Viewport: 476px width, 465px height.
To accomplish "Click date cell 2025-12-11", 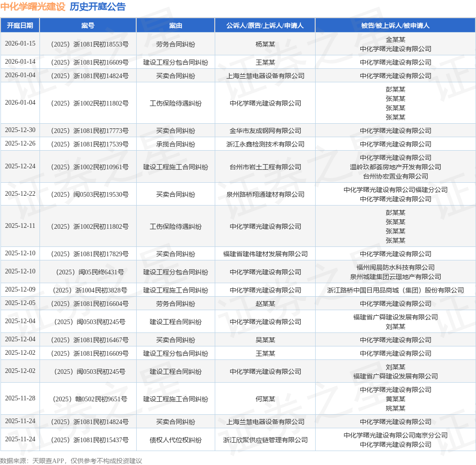I will [20, 226].
